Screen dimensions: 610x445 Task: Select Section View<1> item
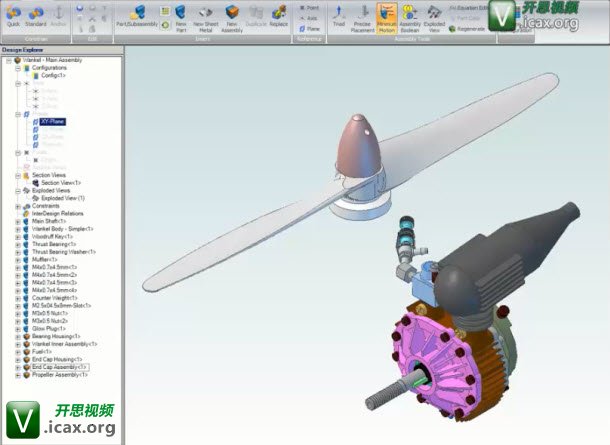[61, 183]
